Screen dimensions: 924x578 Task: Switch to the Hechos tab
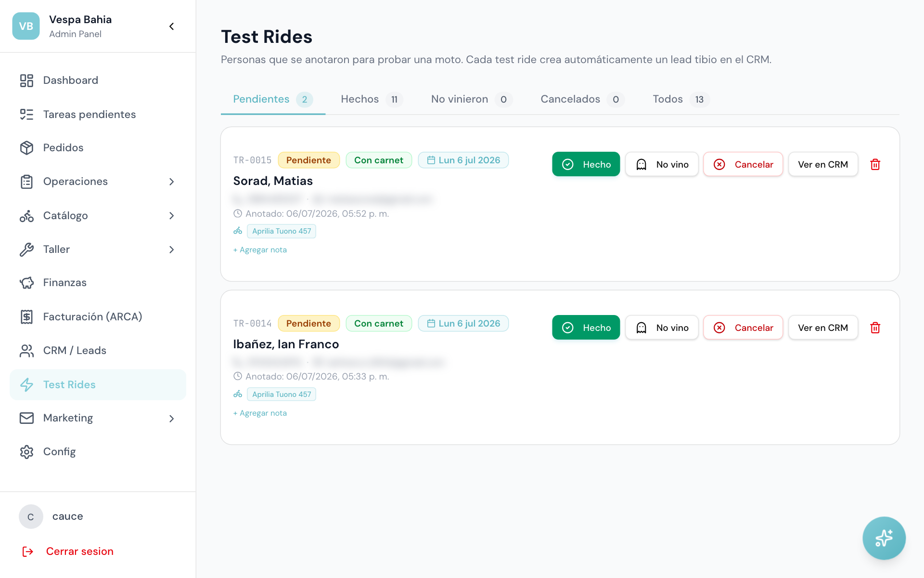[x=372, y=99]
